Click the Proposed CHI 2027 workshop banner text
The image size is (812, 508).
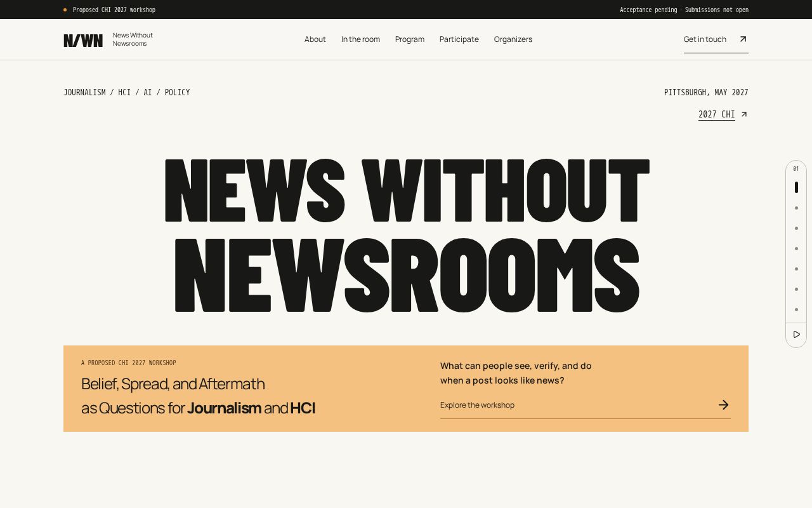pos(114,10)
